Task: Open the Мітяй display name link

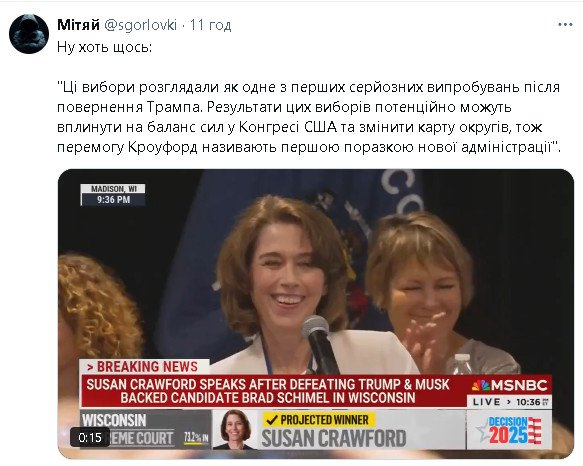Action: (x=78, y=25)
